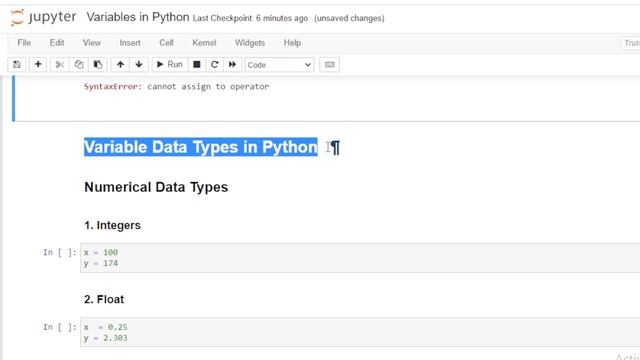The height and width of the screenshot is (360, 640).
Task: Open the Widgets menu
Action: coord(250,42)
